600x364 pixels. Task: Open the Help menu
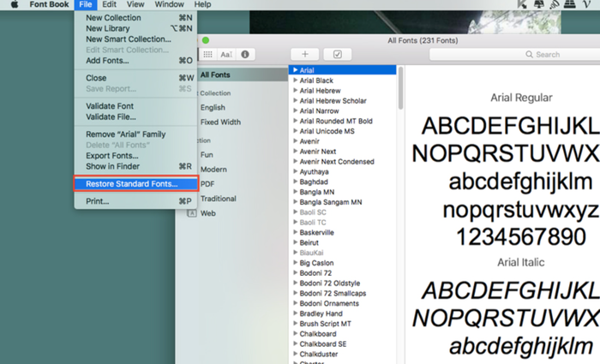point(202,4)
